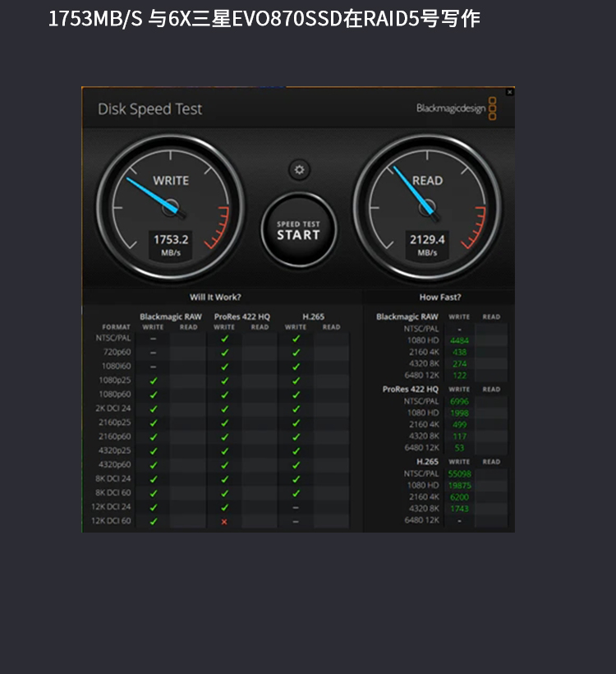
Task: Click the Blackmagicdesign logo
Action: pyautogui.click(x=456, y=108)
